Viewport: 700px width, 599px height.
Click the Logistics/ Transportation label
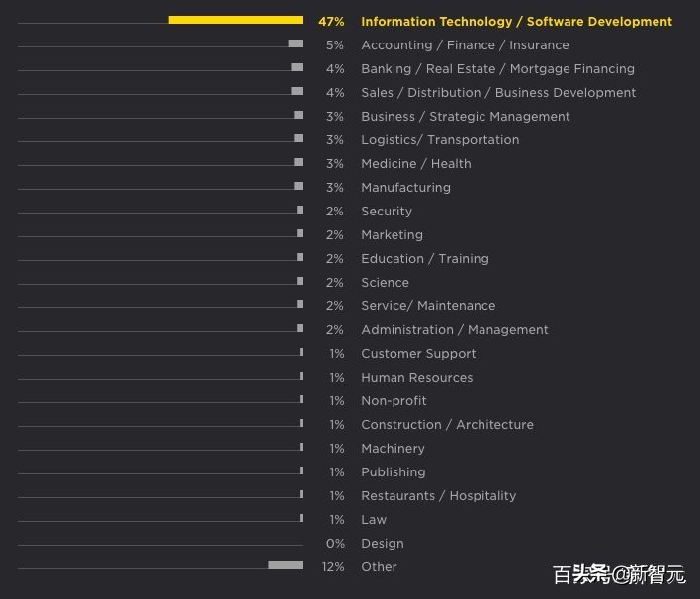pos(440,140)
